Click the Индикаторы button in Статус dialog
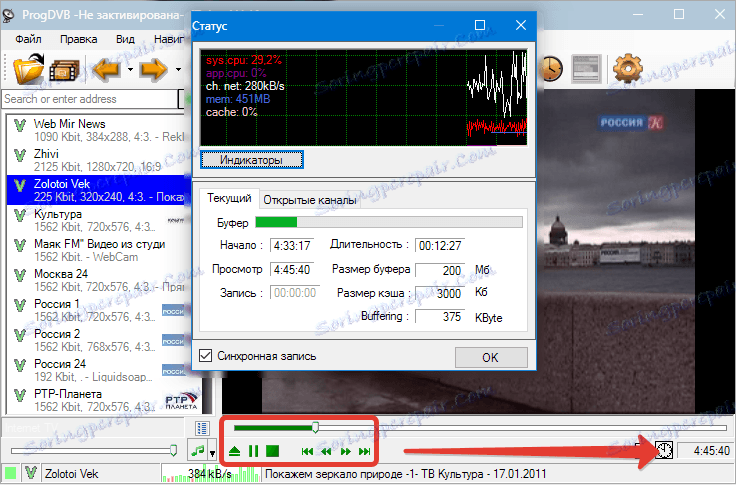Screen dimensions: 736x485 (x=252, y=160)
